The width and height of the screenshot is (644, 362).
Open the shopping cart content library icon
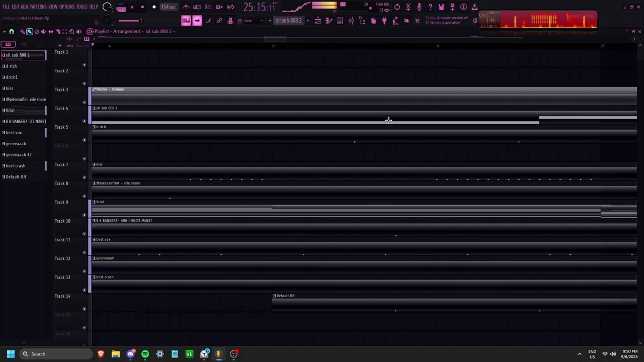[417, 21]
